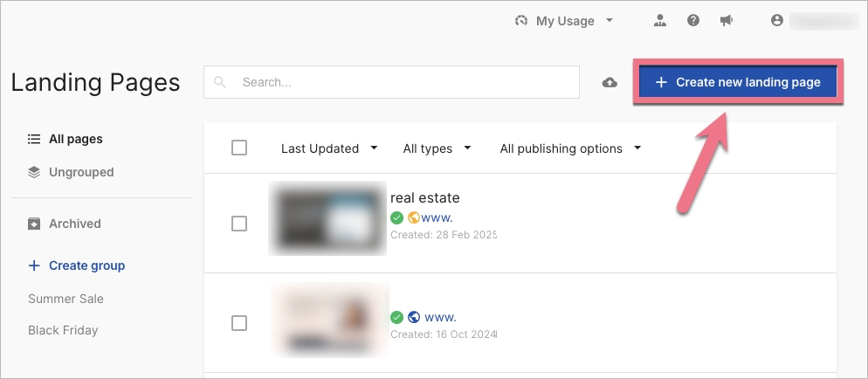Click the All pages list icon

click(34, 139)
